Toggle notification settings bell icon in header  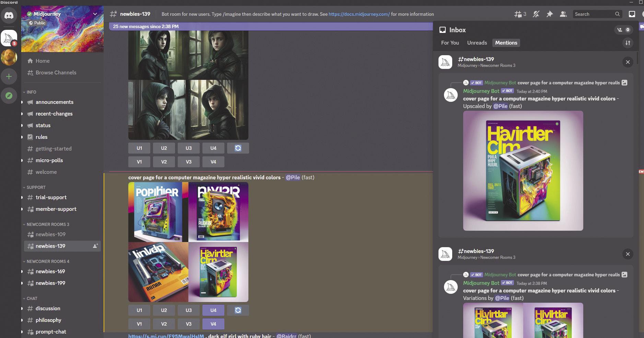(536, 14)
